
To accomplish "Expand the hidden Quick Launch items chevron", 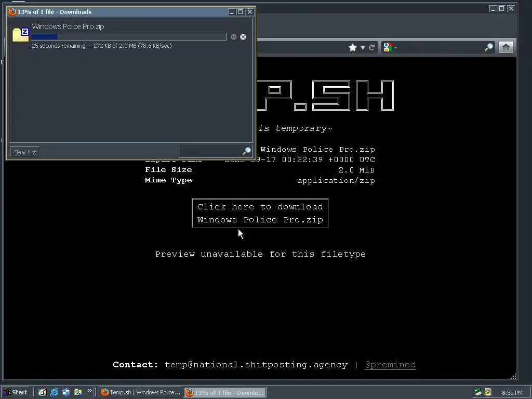I will 89,391.
